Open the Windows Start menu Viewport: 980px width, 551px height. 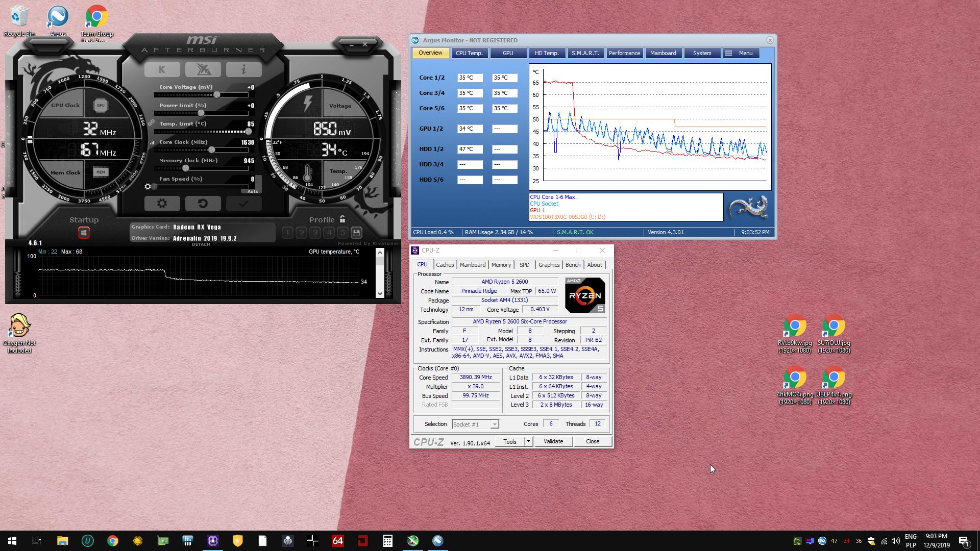pyautogui.click(x=12, y=541)
